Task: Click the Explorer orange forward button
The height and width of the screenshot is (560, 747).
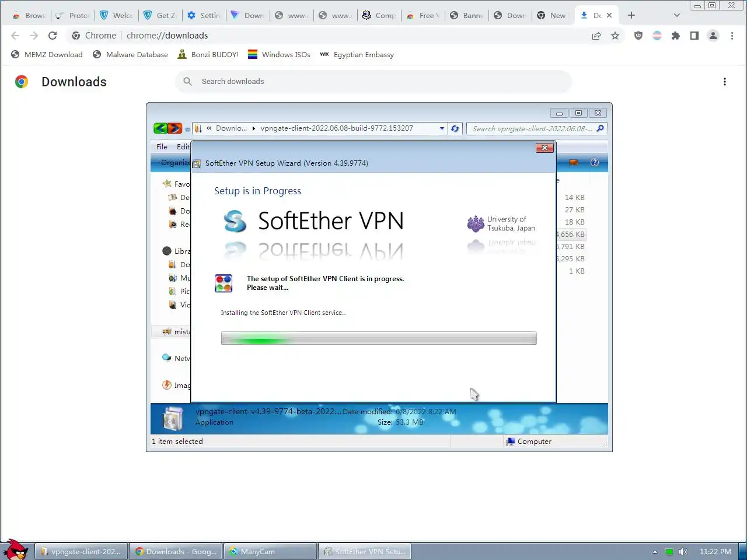Action: (x=174, y=128)
